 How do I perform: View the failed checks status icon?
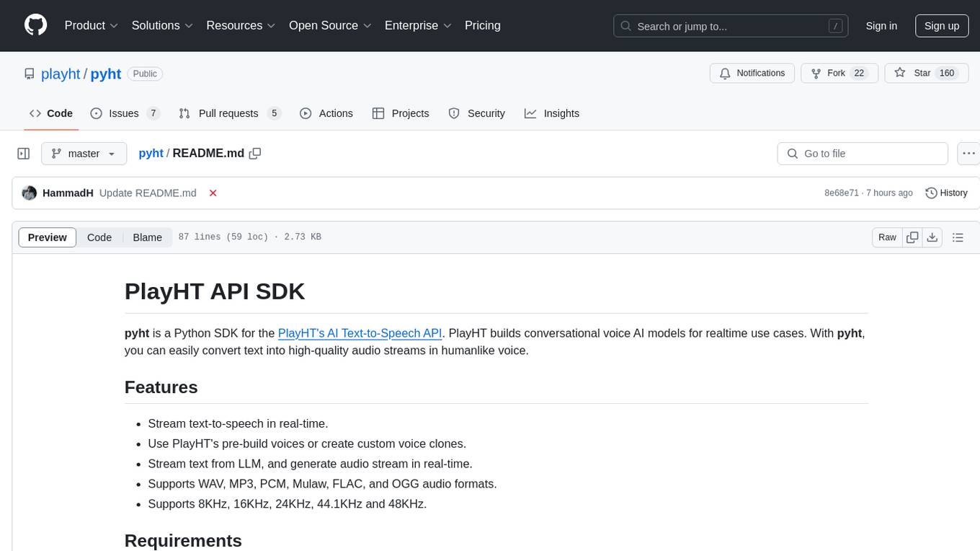(213, 193)
